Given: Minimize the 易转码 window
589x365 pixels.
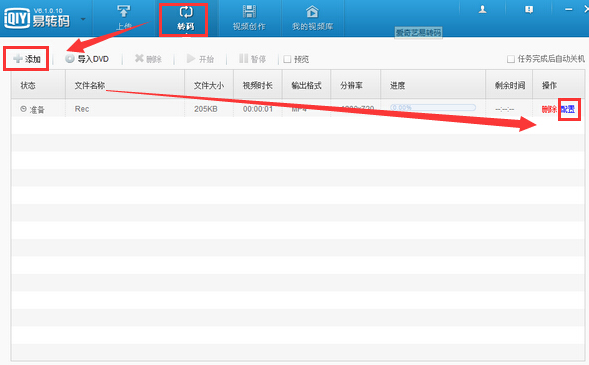Looking at the screenshot, I should pos(569,9).
